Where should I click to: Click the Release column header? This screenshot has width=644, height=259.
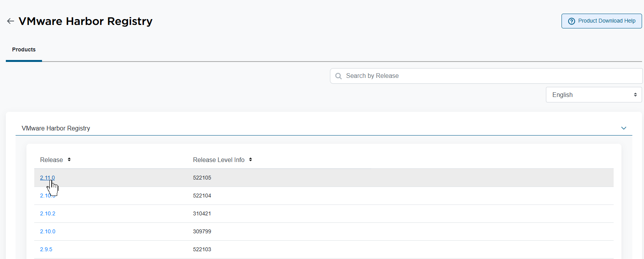pos(51,160)
